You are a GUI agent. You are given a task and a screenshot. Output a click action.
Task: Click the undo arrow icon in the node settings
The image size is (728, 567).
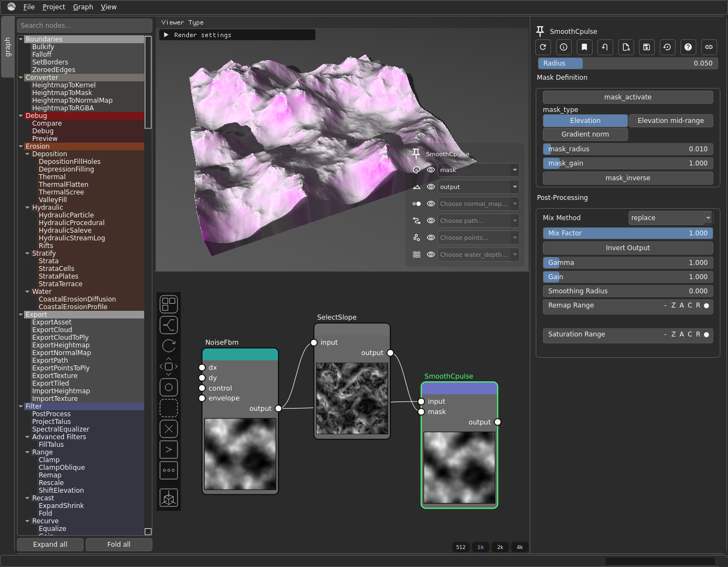pyautogui.click(x=605, y=47)
